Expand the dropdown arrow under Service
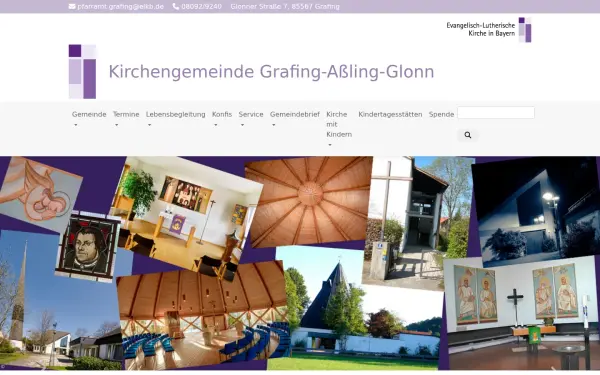 click(242, 125)
